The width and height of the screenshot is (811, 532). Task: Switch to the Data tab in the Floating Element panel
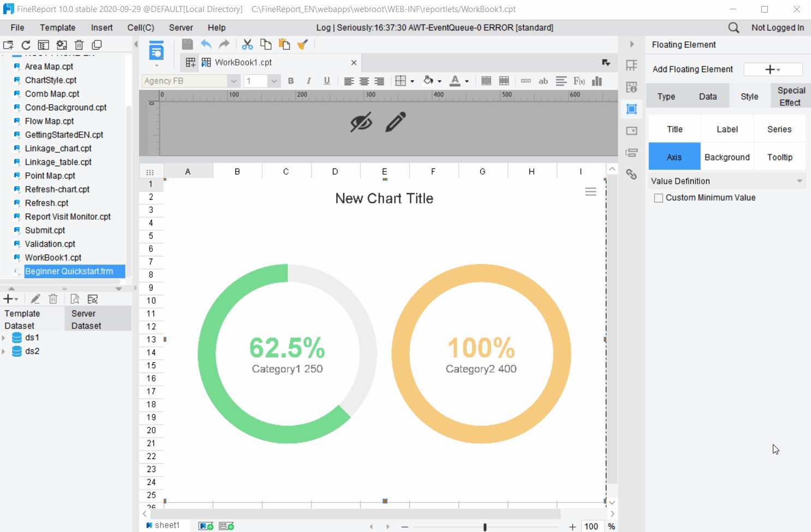(x=707, y=95)
